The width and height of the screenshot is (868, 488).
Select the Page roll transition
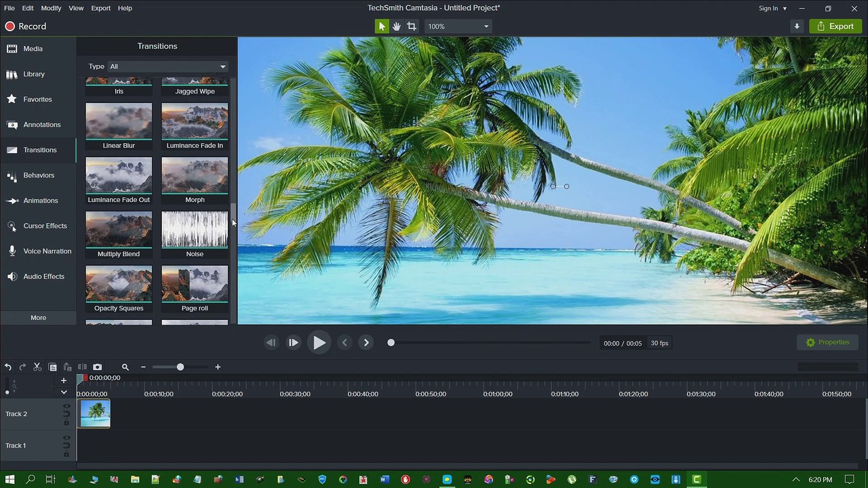tap(195, 284)
